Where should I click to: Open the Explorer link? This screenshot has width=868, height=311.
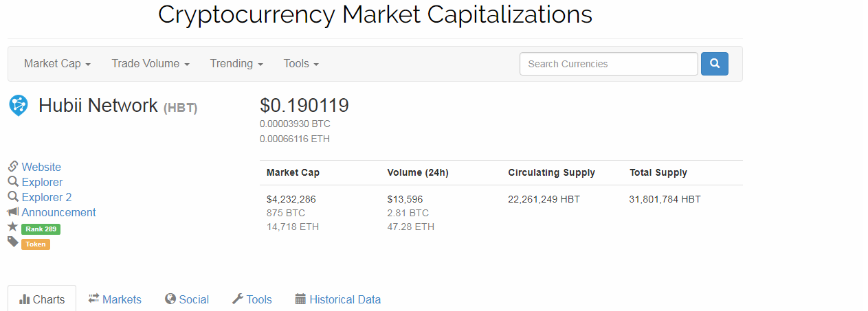(x=42, y=182)
